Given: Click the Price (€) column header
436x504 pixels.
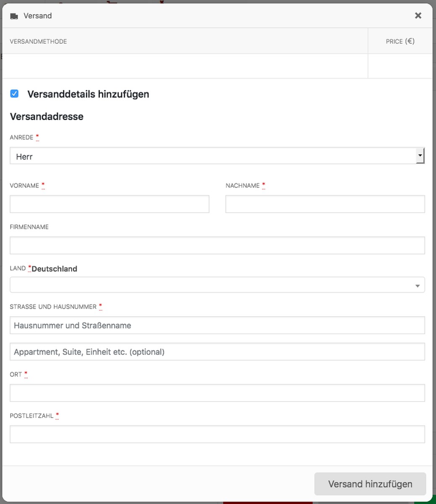Looking at the screenshot, I should coord(400,41).
